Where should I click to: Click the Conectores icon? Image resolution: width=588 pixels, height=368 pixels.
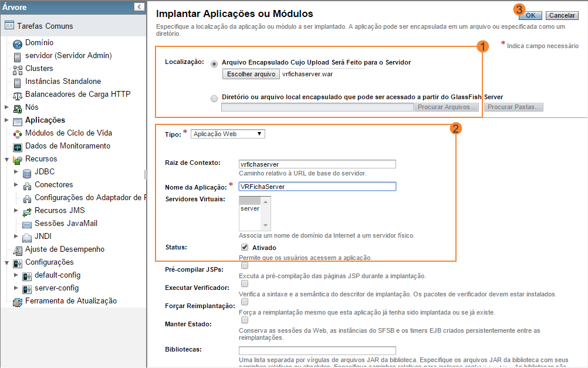pos(27,186)
